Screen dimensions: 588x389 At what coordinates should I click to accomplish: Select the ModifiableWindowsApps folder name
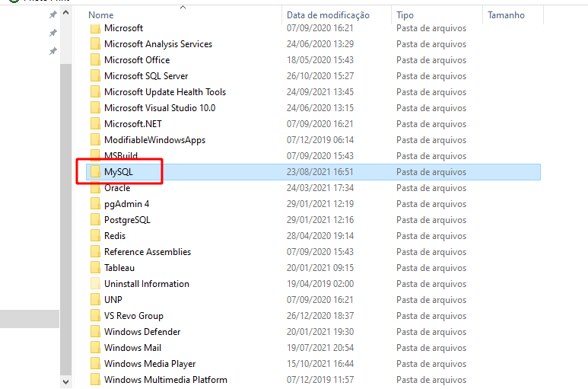coord(155,140)
